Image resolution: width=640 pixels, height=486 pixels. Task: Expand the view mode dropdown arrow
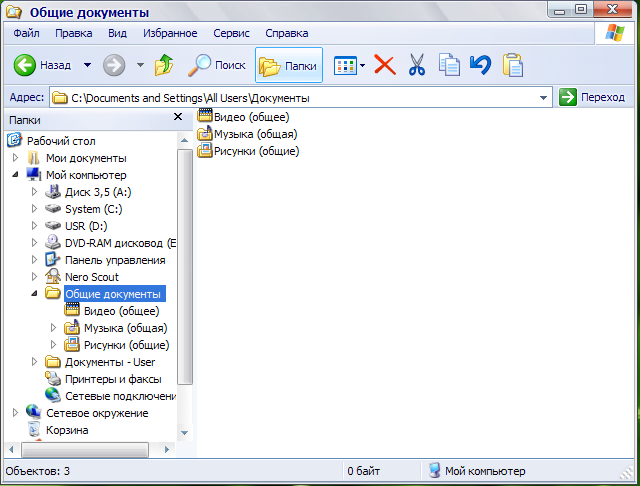(363, 65)
